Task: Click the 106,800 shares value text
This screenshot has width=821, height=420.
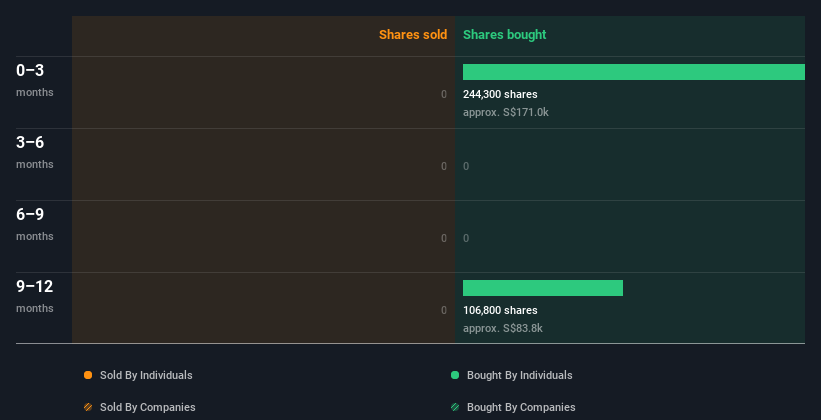Action: coord(500,310)
